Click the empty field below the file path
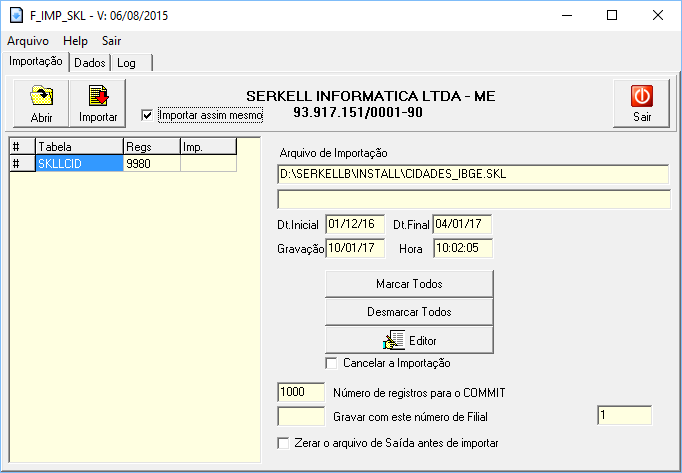 coord(473,199)
